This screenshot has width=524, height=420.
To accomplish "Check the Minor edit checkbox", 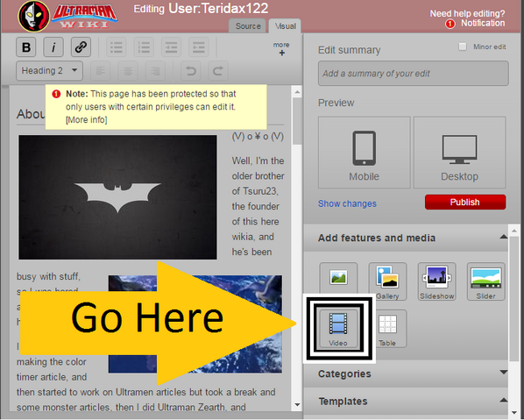I will click(x=463, y=46).
